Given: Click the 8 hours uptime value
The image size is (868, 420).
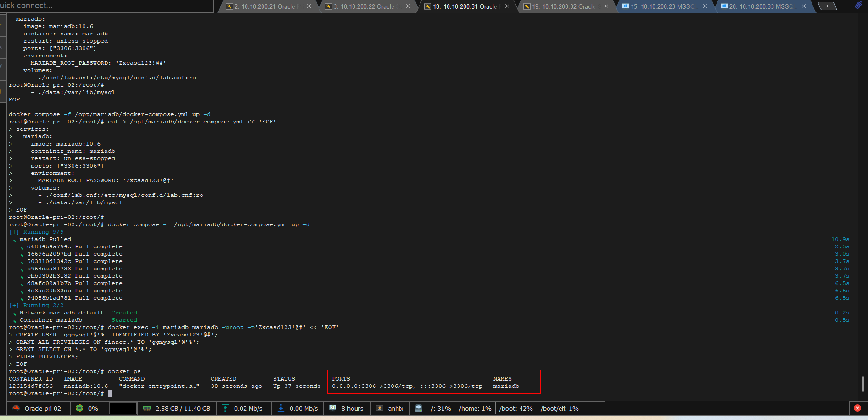Looking at the screenshot, I should click(x=352, y=409).
